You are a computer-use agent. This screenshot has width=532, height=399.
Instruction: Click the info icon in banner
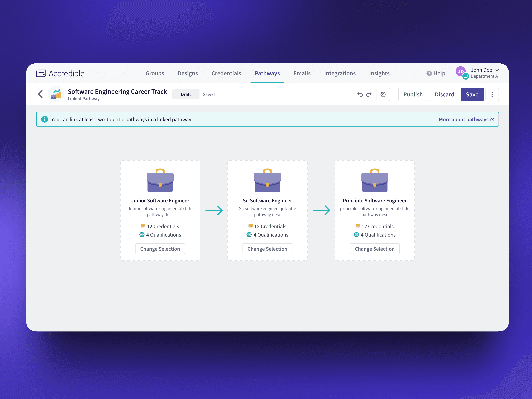(44, 119)
